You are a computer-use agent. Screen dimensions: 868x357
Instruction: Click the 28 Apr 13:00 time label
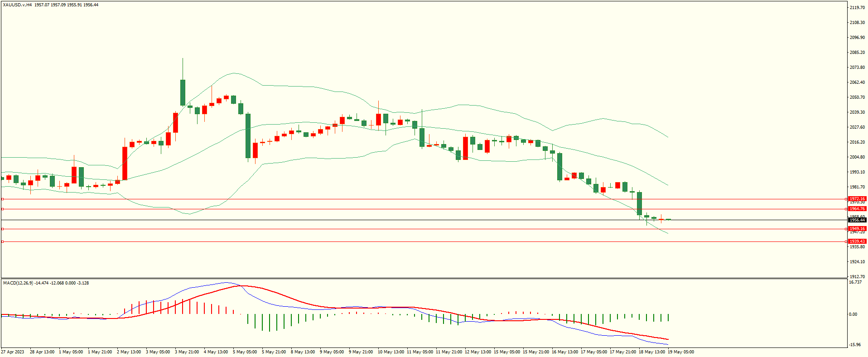(42, 352)
